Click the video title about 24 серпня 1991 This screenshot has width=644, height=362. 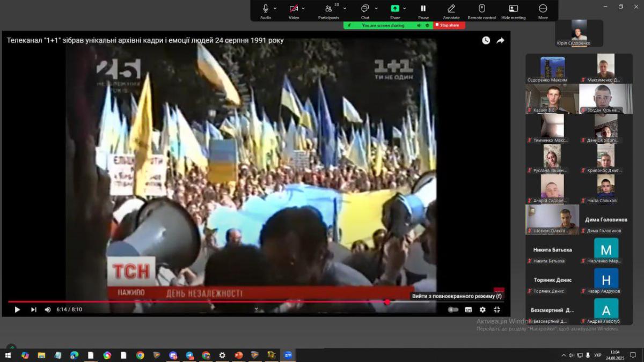coord(145,40)
